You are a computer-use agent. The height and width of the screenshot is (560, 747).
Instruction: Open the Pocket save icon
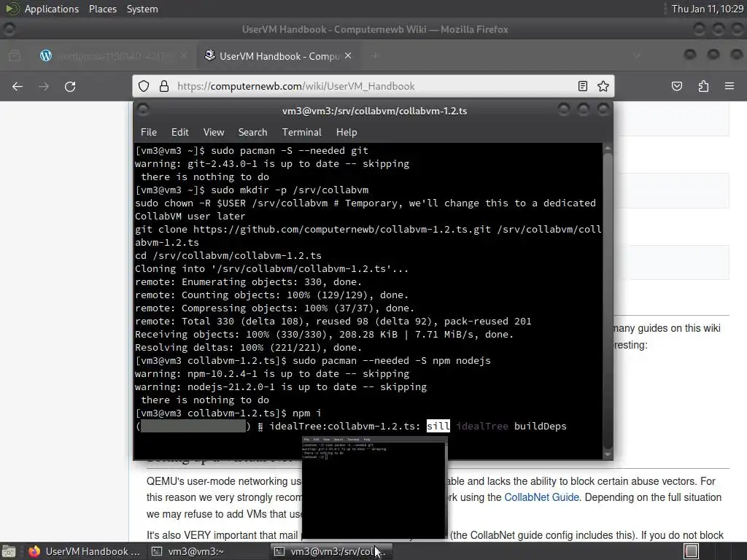(x=676, y=86)
